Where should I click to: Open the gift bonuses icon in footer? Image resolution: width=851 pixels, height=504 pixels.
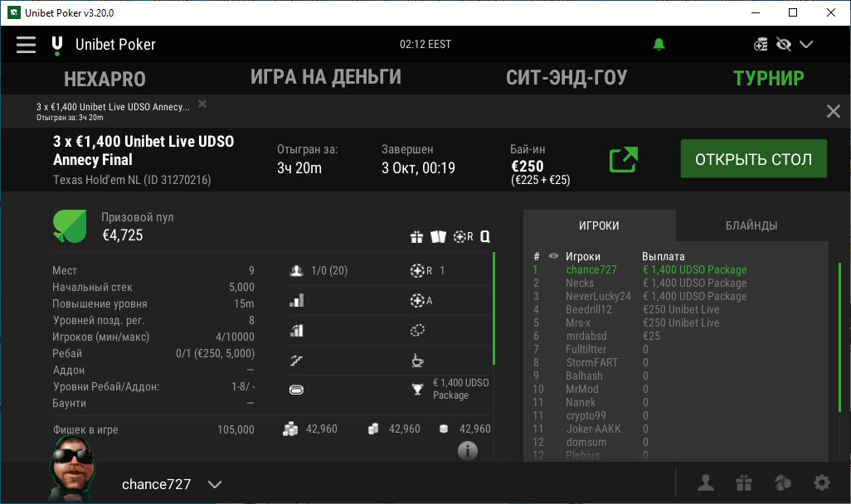pos(744,482)
